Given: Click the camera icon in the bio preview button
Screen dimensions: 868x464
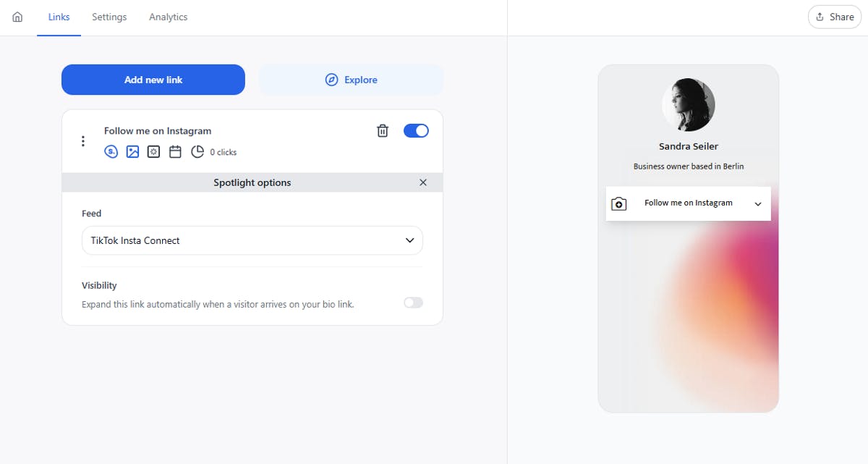Looking at the screenshot, I should [619, 203].
